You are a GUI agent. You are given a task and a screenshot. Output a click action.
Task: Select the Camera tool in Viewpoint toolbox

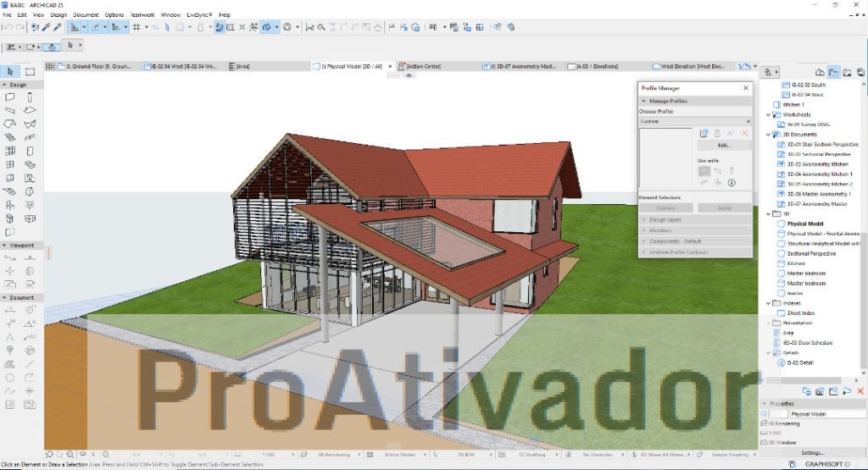pyautogui.click(x=30, y=285)
